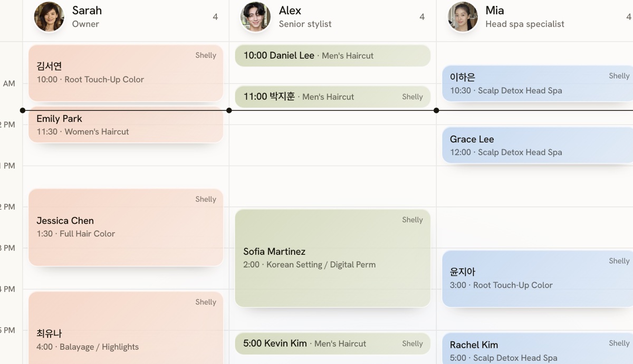Screen dimensions: 633x364
Task: Click the Head spa specialist label
Action: [x=525, y=24]
